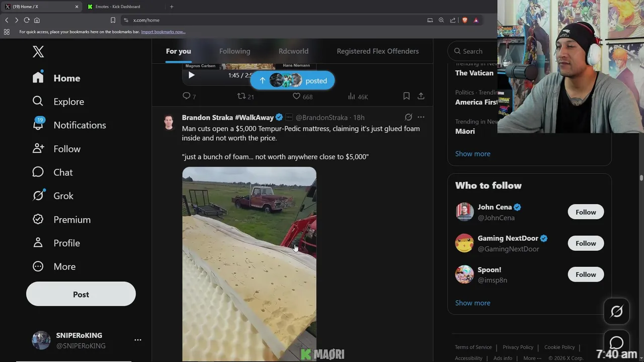Click the X logo in the sidebar
Screen dimensions: 644x362
point(38,51)
